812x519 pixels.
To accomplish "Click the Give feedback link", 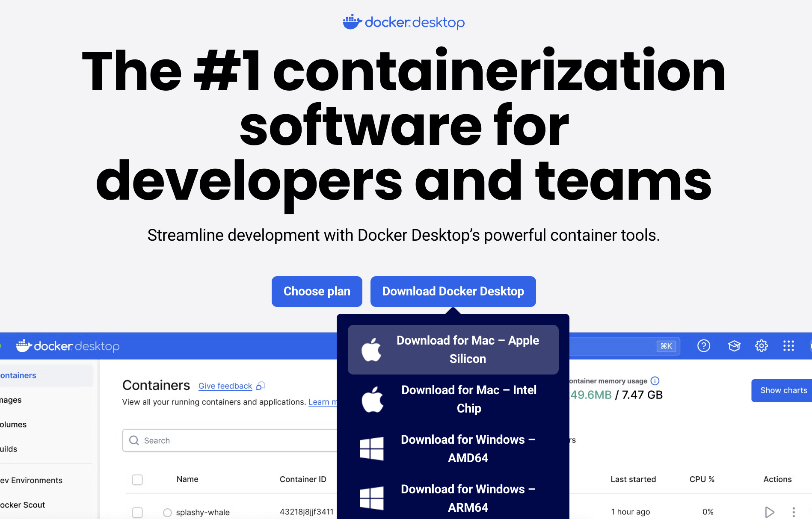I will point(225,386).
